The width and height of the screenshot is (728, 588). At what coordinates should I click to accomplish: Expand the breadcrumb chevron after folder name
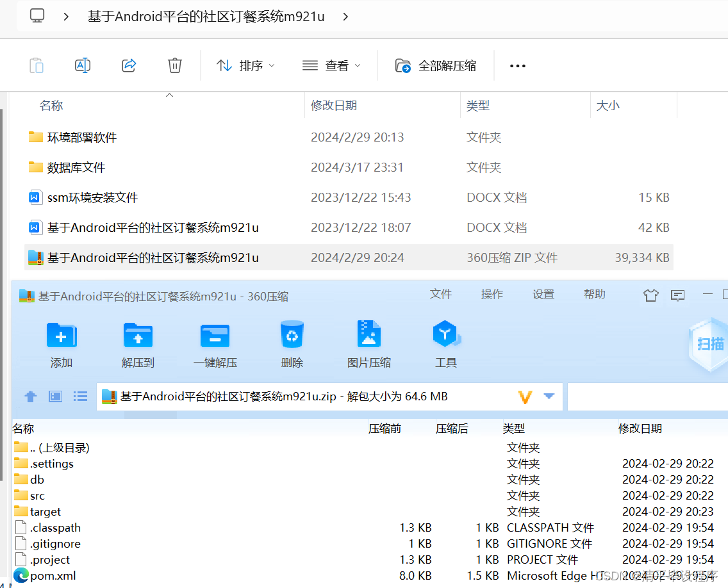[x=345, y=17]
